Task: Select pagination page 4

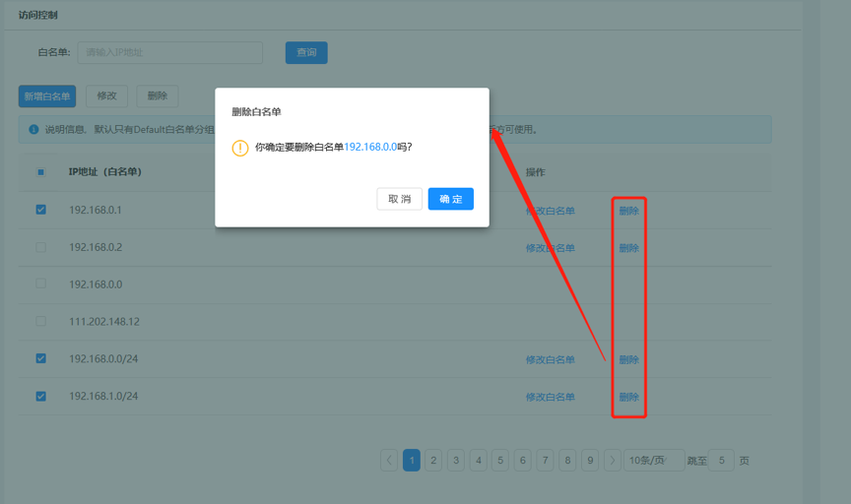Action: [x=478, y=461]
